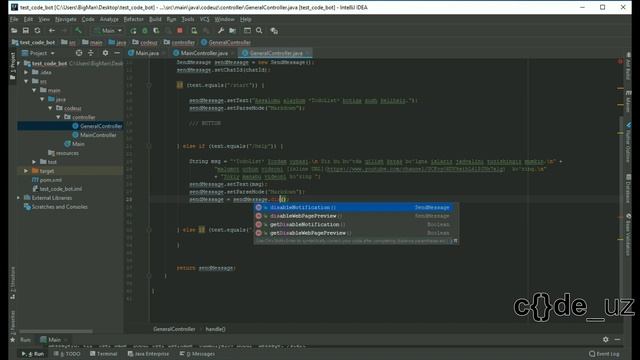The image size is (640, 360).
Task: Collapse the src folder
Action: coord(27,81)
